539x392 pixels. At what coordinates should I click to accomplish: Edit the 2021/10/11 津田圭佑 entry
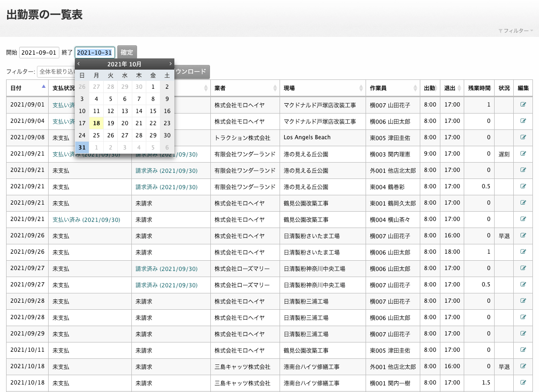click(523, 350)
